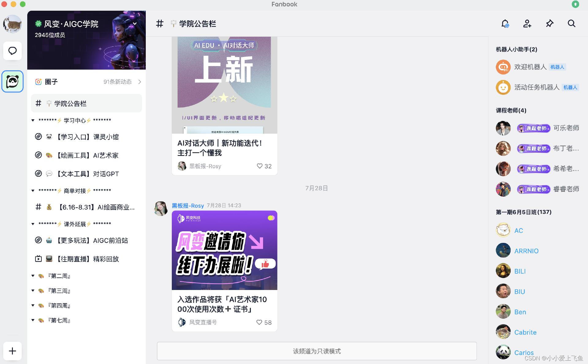Open the direct messages chat bubble icon
Image resolution: width=588 pixels, height=364 pixels.
click(x=12, y=51)
